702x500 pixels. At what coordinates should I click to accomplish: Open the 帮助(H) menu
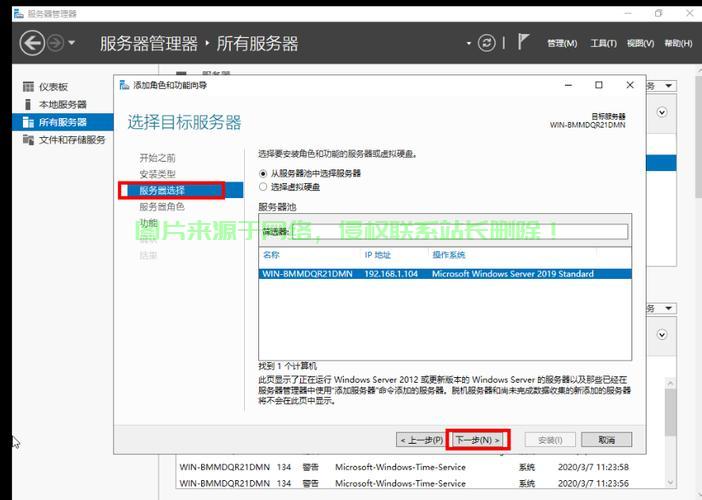pyautogui.click(x=678, y=43)
